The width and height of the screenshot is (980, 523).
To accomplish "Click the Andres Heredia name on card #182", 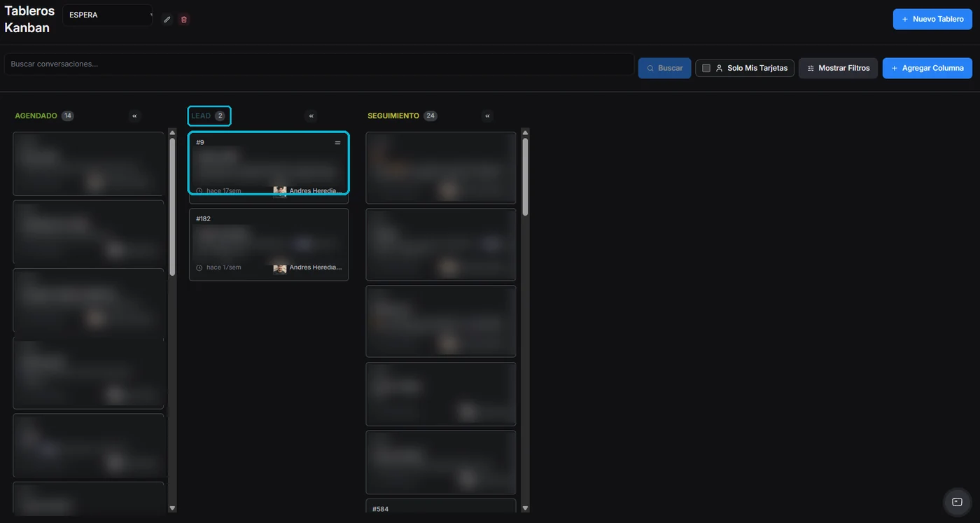I will [316, 267].
